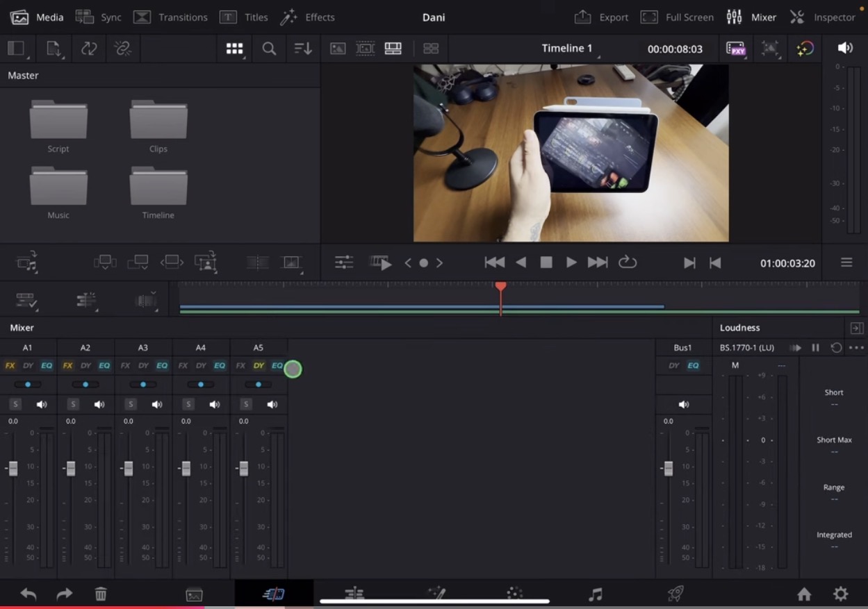The image size is (868, 609).
Task: Open the thumbnail view options dropdown
Action: pos(234,49)
